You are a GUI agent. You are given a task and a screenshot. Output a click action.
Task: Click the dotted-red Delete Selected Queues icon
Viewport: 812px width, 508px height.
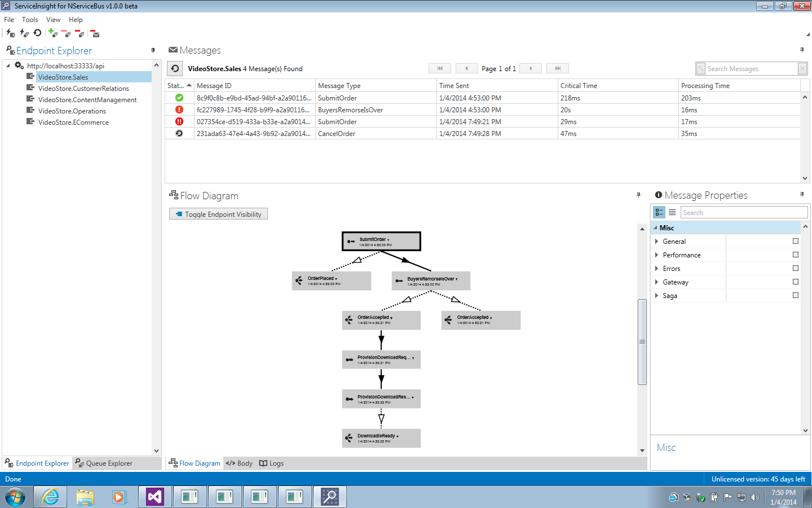(x=66, y=33)
